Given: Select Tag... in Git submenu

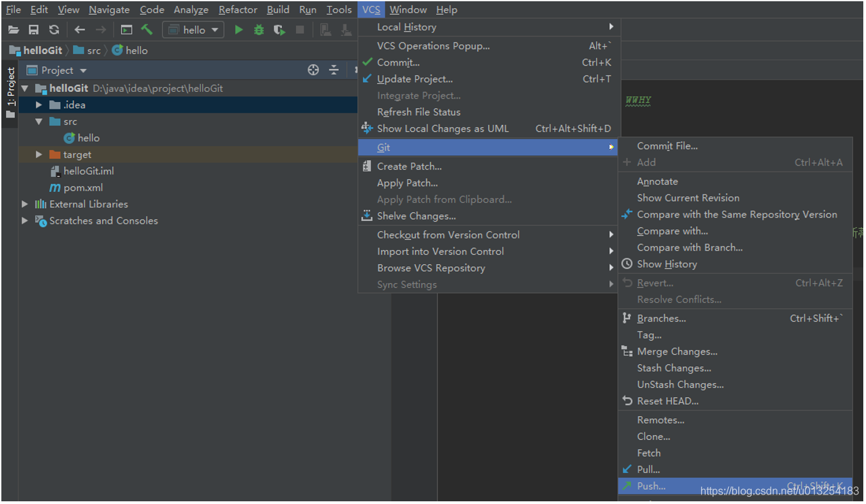Looking at the screenshot, I should tap(736, 335).
